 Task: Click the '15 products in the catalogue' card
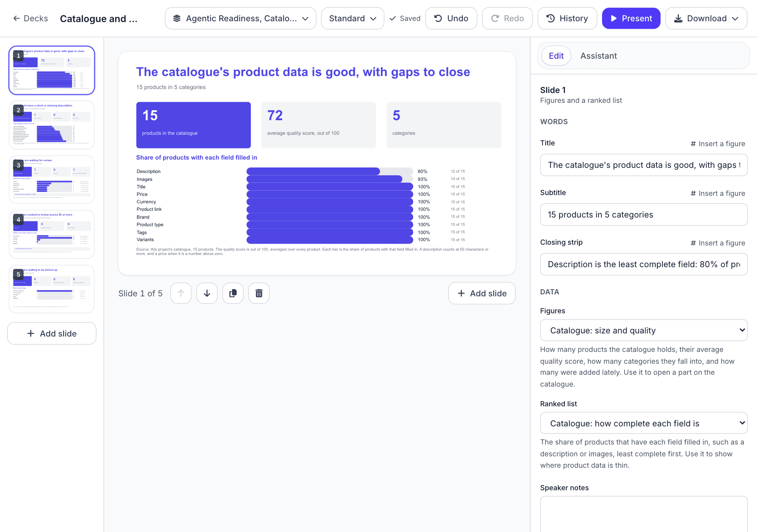[x=193, y=125]
